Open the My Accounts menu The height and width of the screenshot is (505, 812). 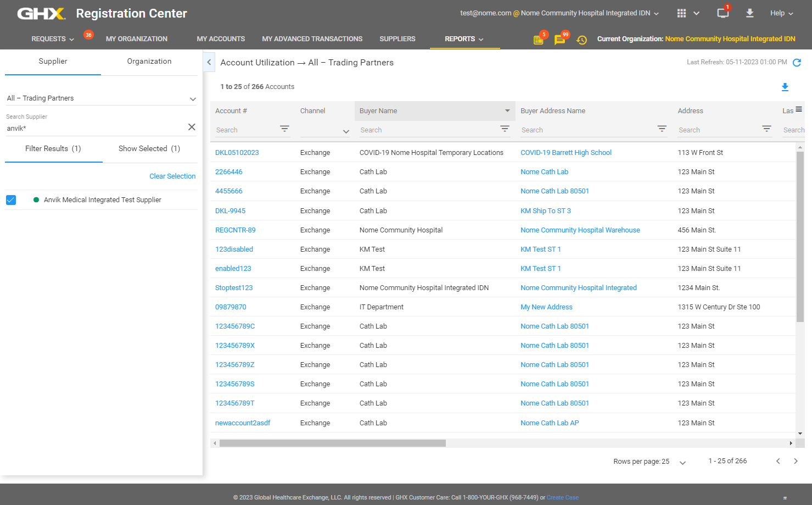point(221,39)
